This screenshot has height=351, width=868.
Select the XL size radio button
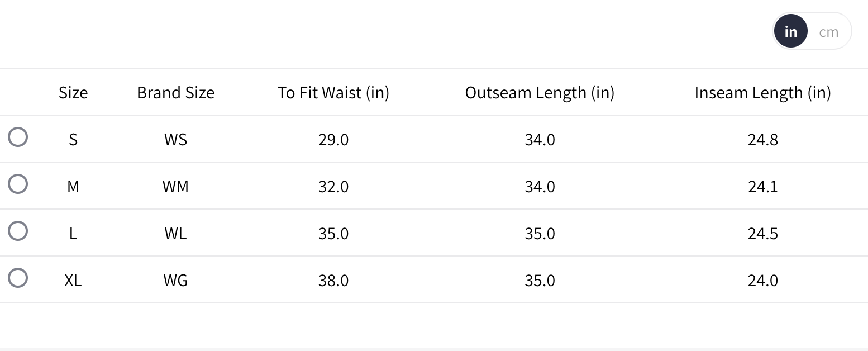click(18, 278)
